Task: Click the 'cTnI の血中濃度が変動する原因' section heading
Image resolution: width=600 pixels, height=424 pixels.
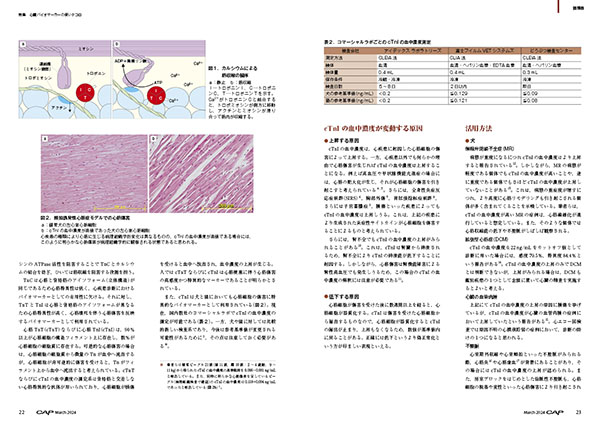Action: point(373,129)
